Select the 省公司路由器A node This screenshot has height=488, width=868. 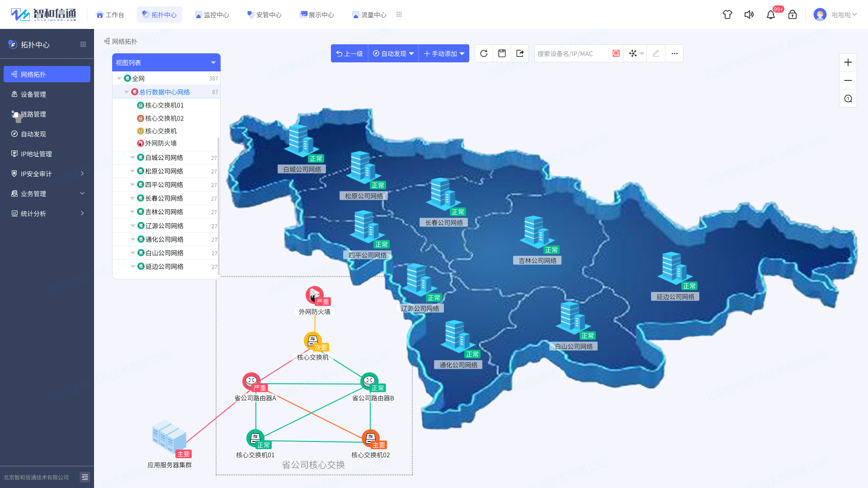pyautogui.click(x=251, y=381)
